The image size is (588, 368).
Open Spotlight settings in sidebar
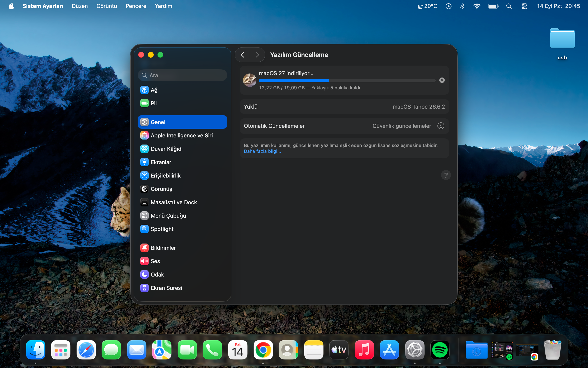(182, 229)
